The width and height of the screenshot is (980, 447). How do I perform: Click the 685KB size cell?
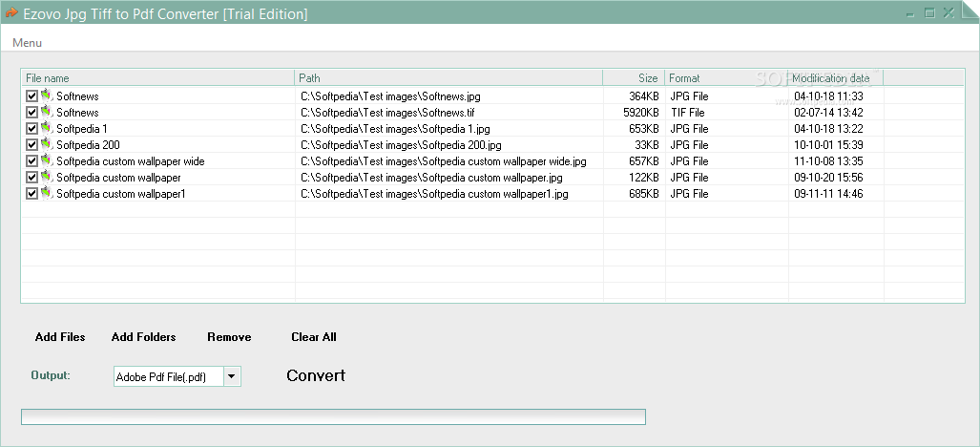point(644,194)
